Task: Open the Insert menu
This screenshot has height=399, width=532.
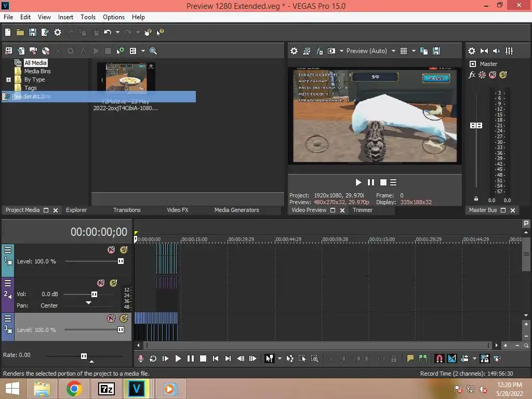Action: coord(65,17)
